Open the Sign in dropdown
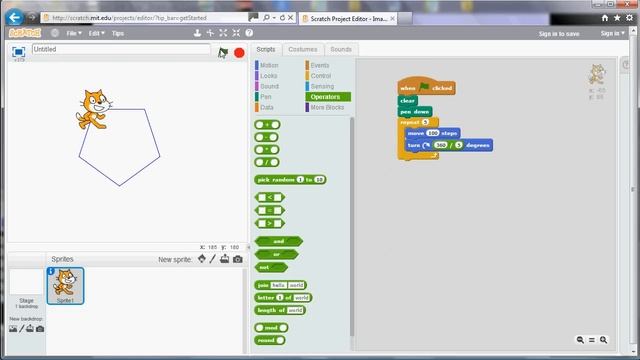Screen dimensions: 640x360 [x=613, y=33]
